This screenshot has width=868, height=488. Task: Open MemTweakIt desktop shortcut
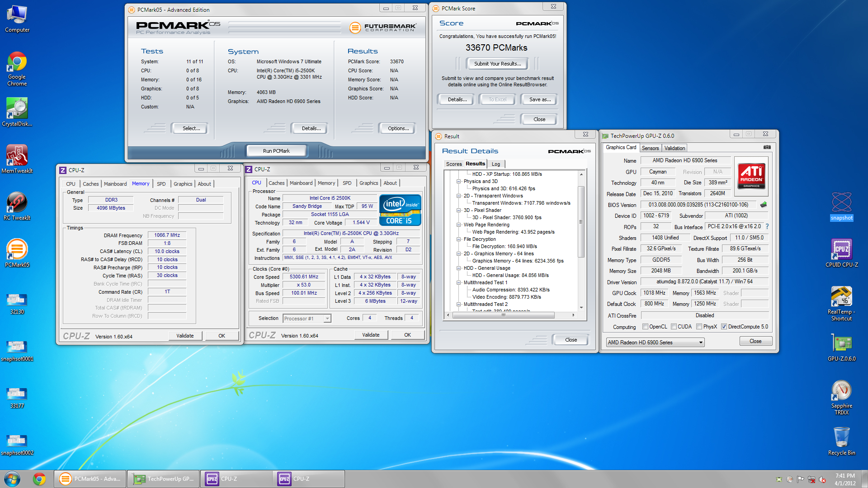pos(17,159)
